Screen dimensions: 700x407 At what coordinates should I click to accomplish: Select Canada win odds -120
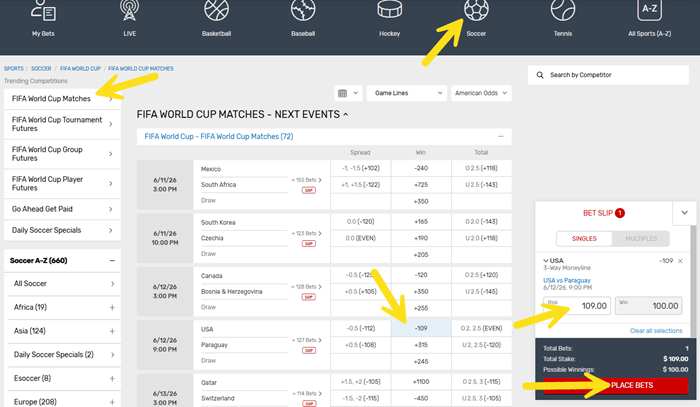pos(421,275)
